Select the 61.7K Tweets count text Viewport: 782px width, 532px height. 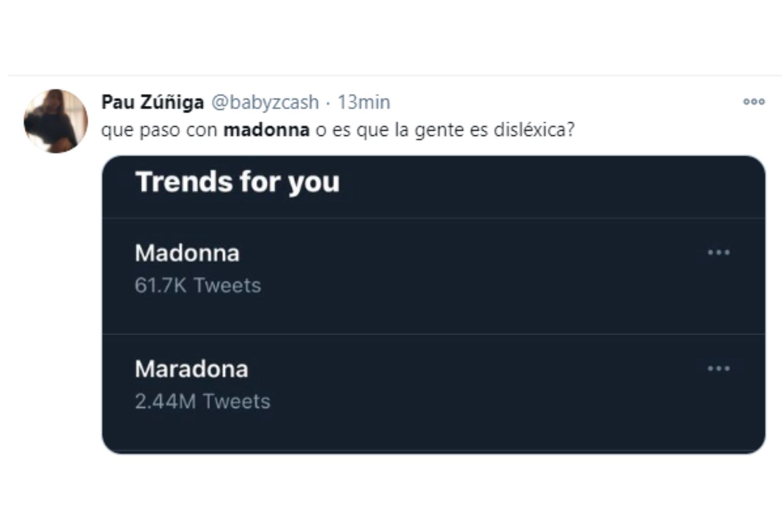198,283
